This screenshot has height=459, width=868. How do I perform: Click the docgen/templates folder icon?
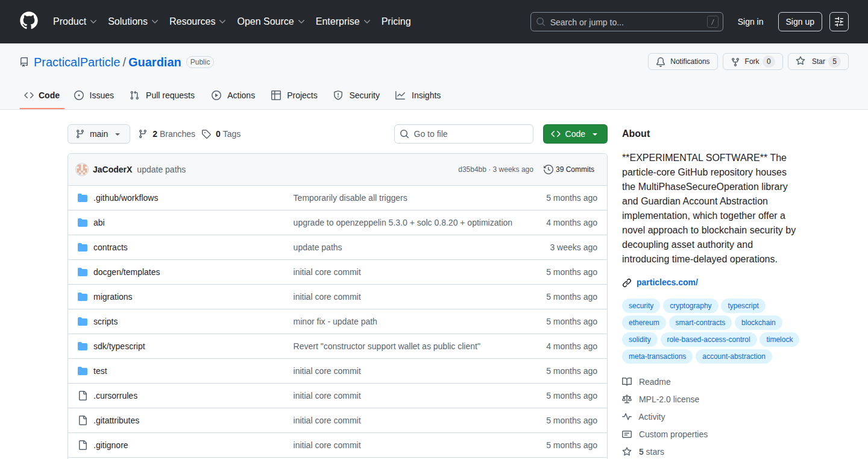click(x=83, y=272)
